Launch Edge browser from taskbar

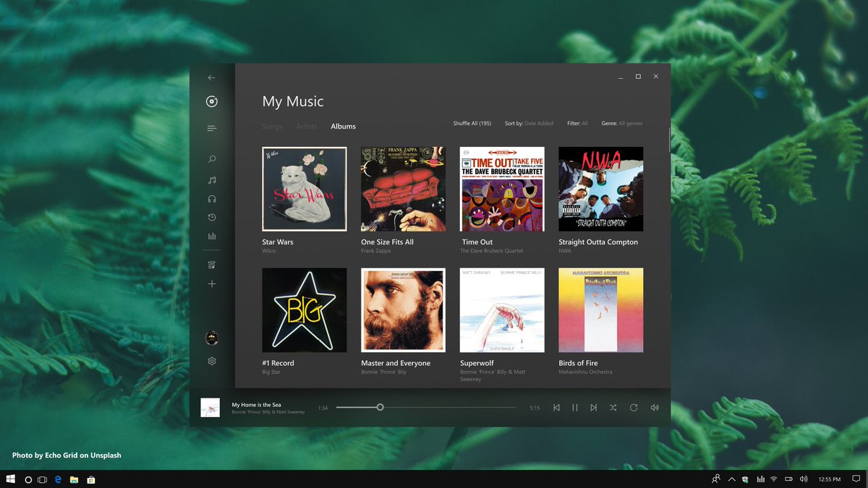pos(58,479)
